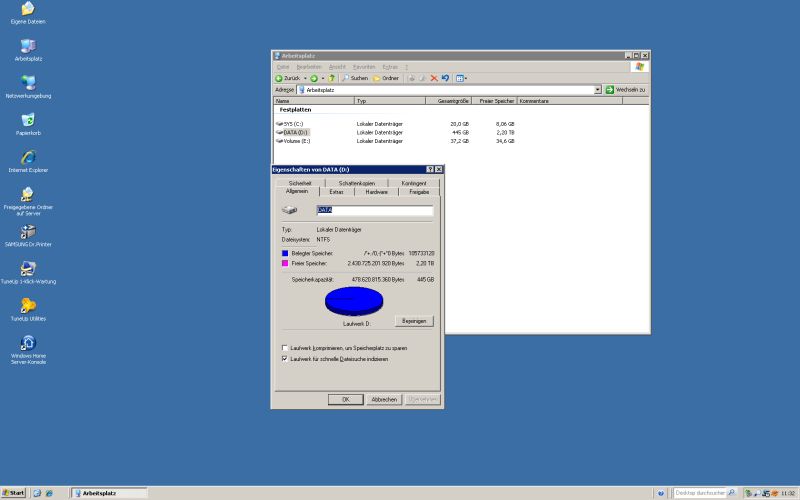Image resolution: width=800 pixels, height=500 pixels.
Task: Select the Internet Explorer desktop icon
Action: pyautogui.click(x=28, y=162)
